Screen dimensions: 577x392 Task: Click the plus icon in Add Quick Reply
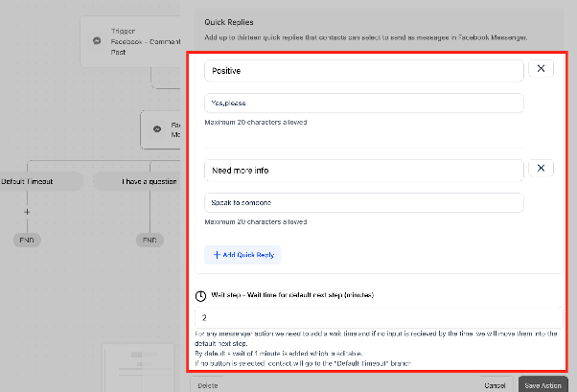click(217, 255)
